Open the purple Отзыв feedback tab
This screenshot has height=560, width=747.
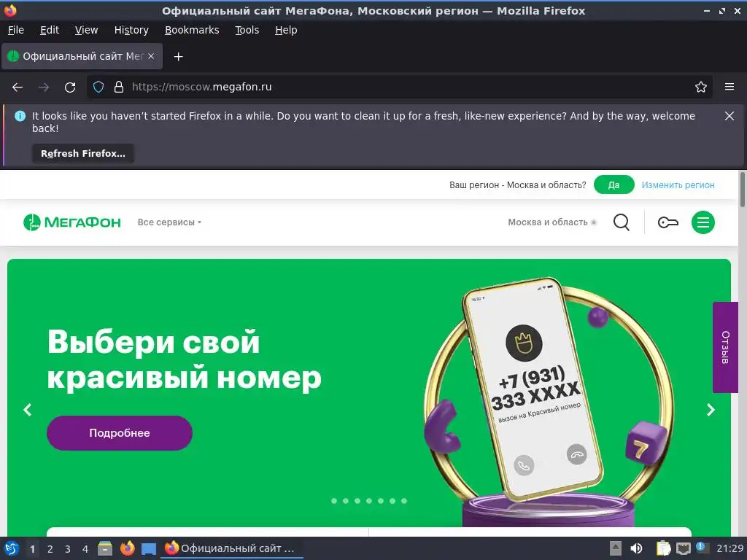coord(724,347)
